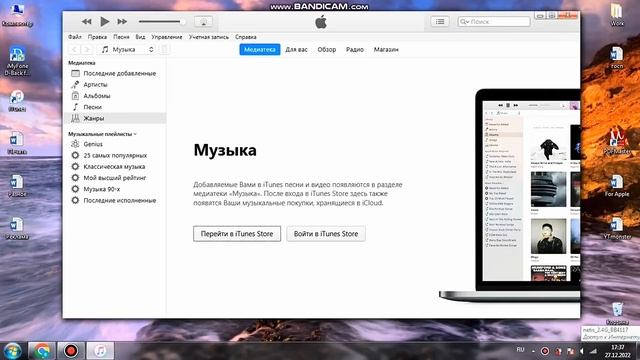Open the Файл menu
Image resolution: width=640 pixels, height=360 pixels.
75,37
